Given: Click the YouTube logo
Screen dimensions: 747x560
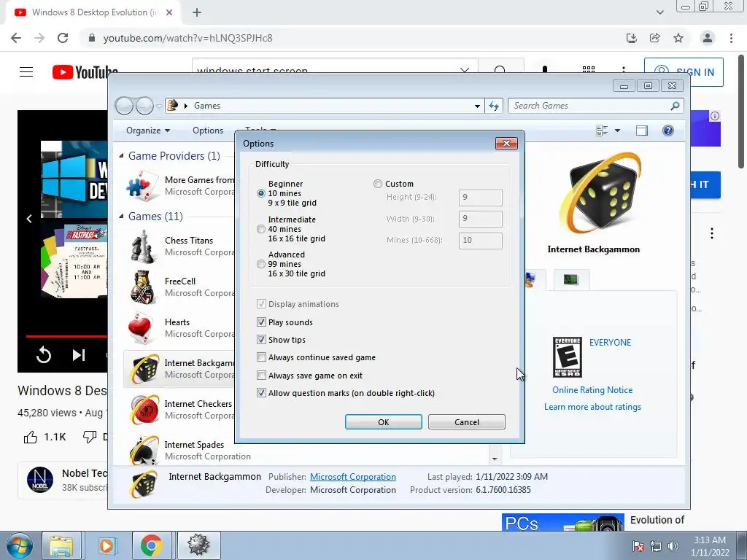Looking at the screenshot, I should [x=85, y=72].
